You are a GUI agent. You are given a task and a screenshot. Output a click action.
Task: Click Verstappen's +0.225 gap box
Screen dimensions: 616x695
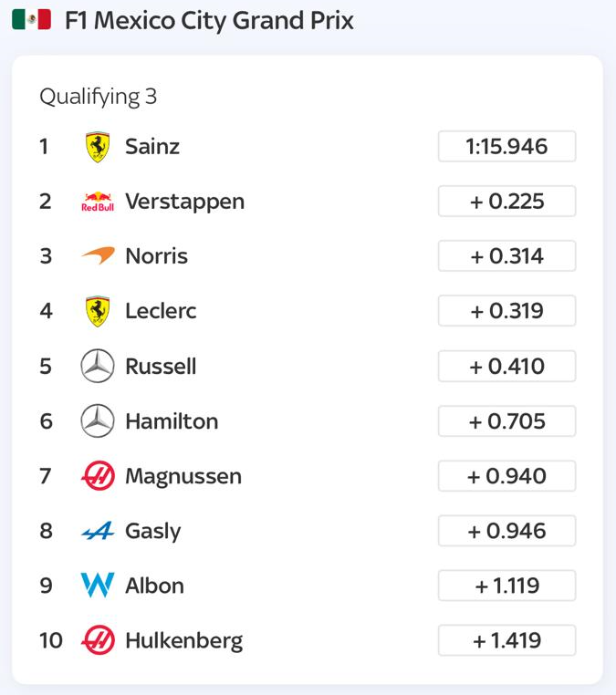506,202
